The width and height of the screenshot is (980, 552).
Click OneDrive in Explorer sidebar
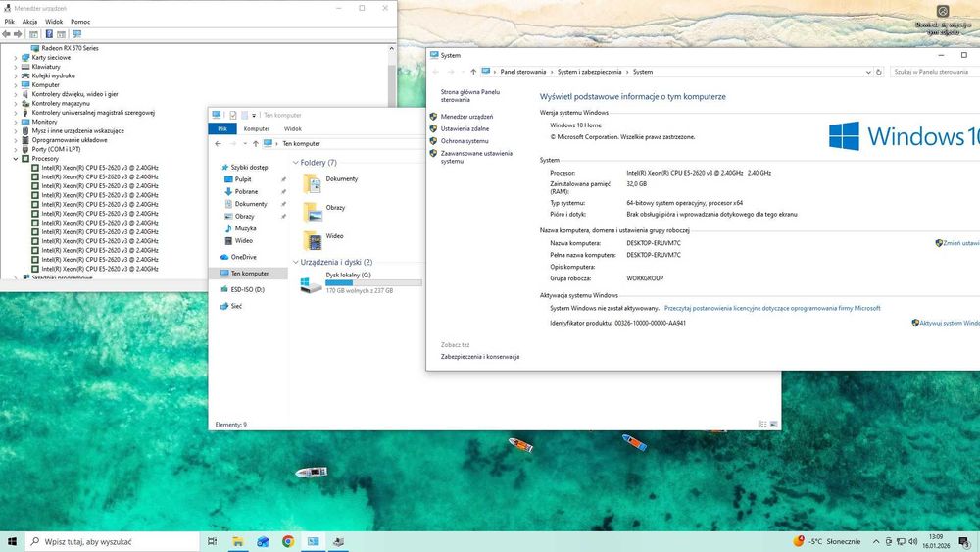pos(243,257)
